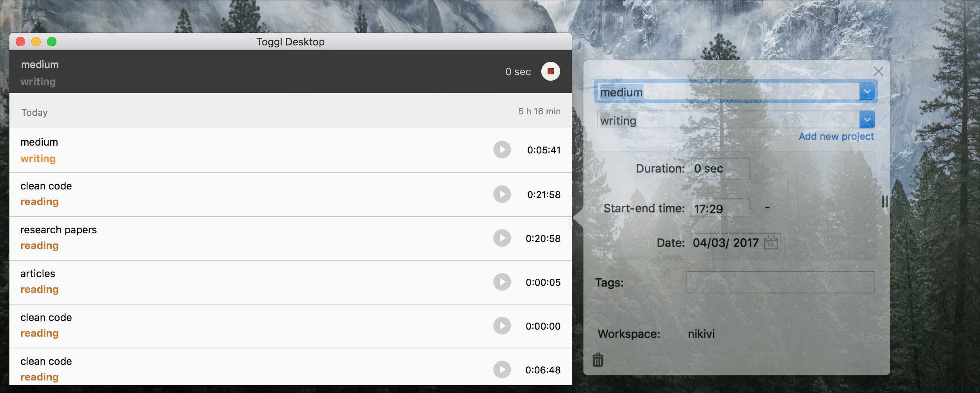Click the Add new project link

pyautogui.click(x=836, y=136)
